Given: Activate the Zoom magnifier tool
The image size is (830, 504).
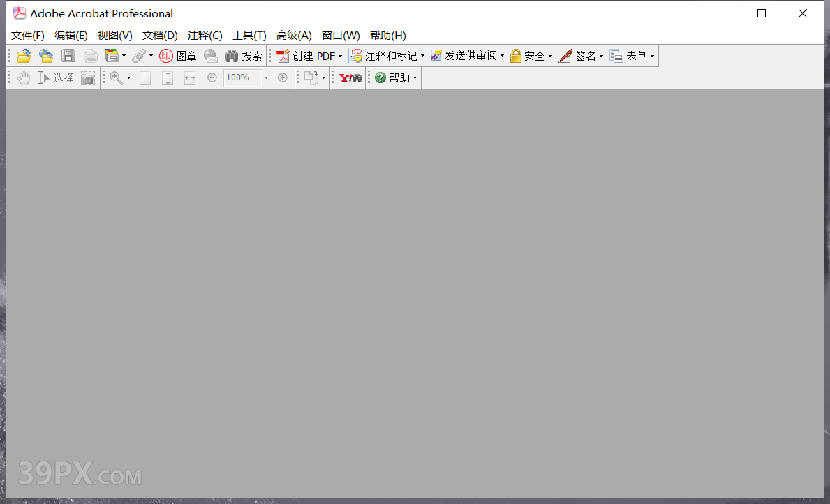Looking at the screenshot, I should pos(116,77).
